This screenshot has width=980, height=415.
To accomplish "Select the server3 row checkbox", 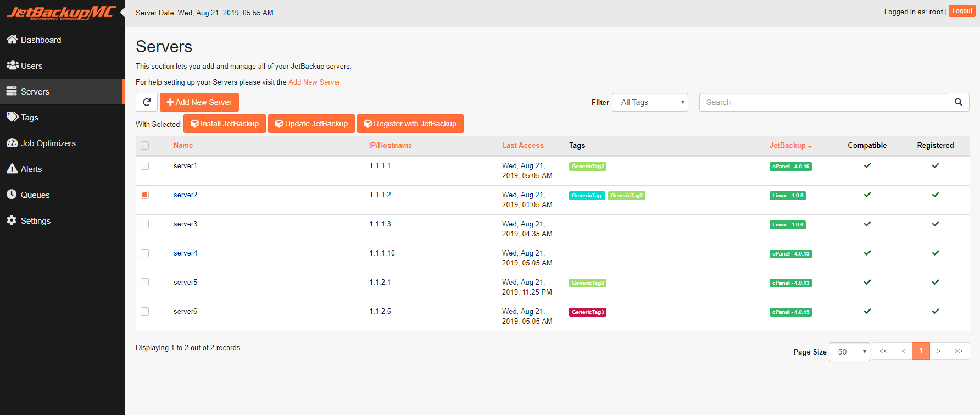I will [145, 224].
